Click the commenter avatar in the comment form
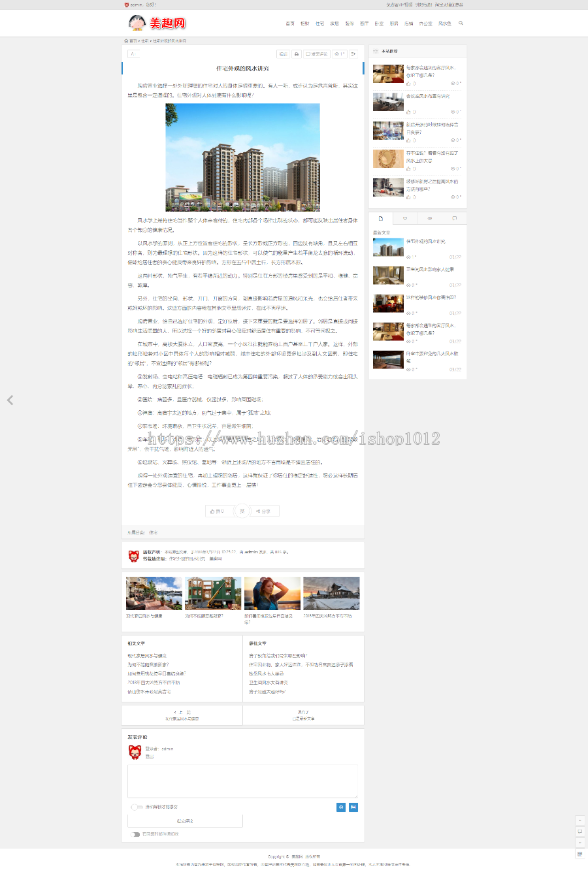 point(135,753)
